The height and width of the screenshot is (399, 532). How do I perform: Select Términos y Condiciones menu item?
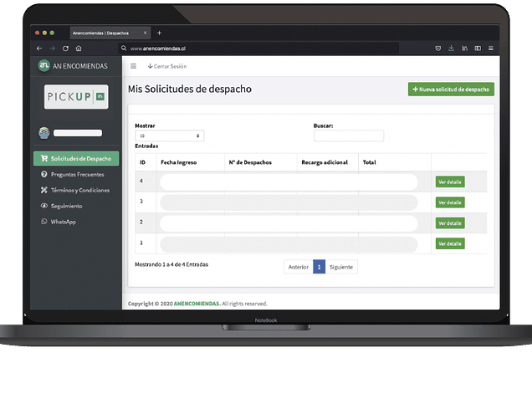coord(79,190)
